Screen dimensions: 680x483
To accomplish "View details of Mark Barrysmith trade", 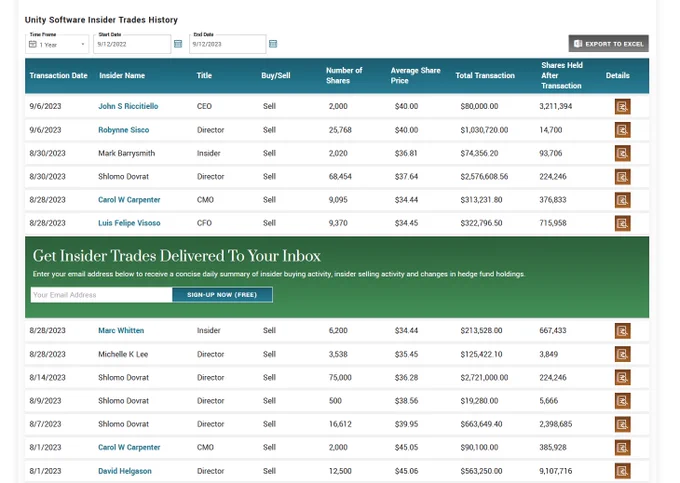I will (x=622, y=153).
